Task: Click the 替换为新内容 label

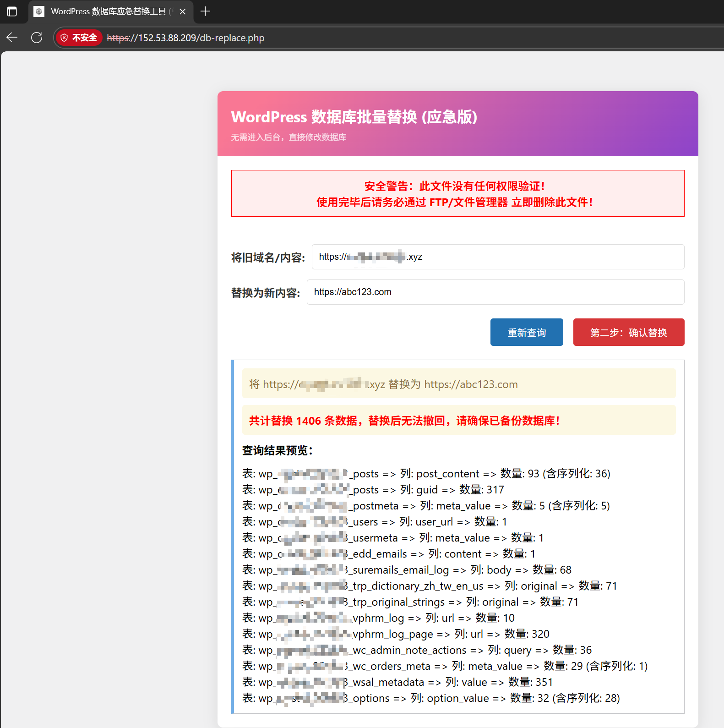Action: click(x=266, y=293)
